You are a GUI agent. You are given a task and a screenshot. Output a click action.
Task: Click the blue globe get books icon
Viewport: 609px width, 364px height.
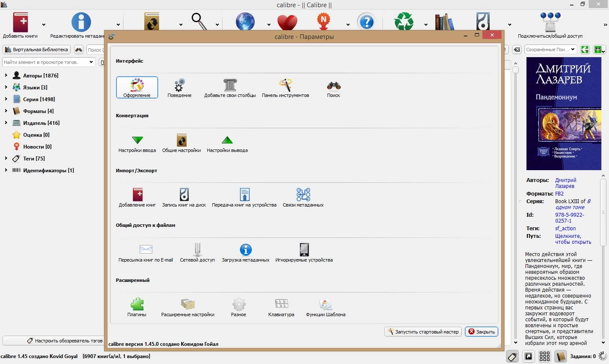[x=245, y=22]
